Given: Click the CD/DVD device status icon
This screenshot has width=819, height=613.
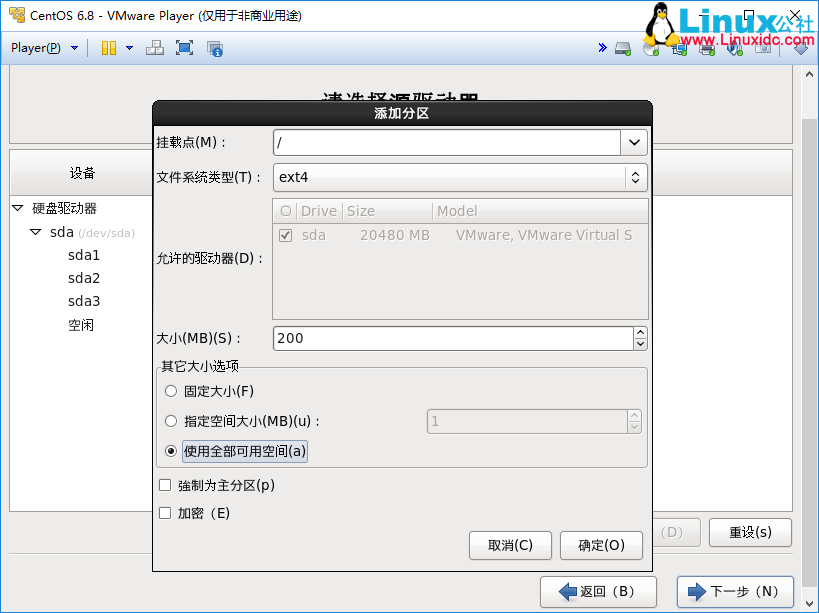Looking at the screenshot, I should coord(650,47).
